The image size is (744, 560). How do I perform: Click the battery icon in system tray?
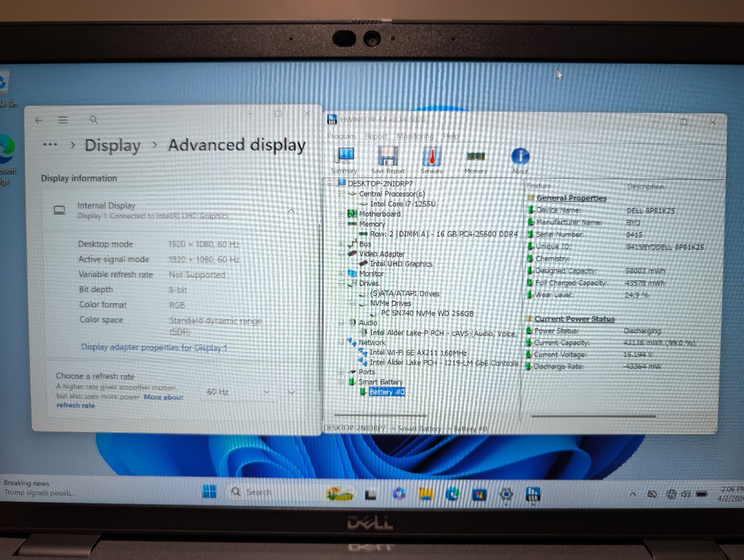tap(702, 494)
